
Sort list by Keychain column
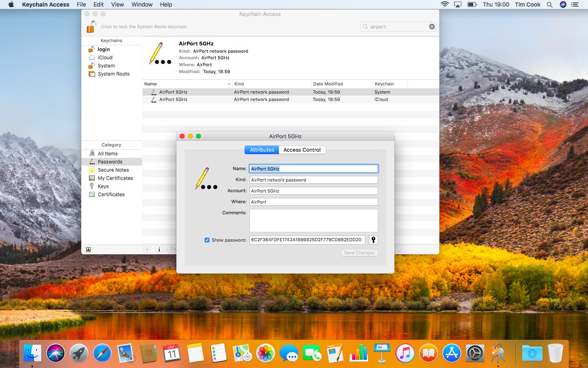(390, 84)
